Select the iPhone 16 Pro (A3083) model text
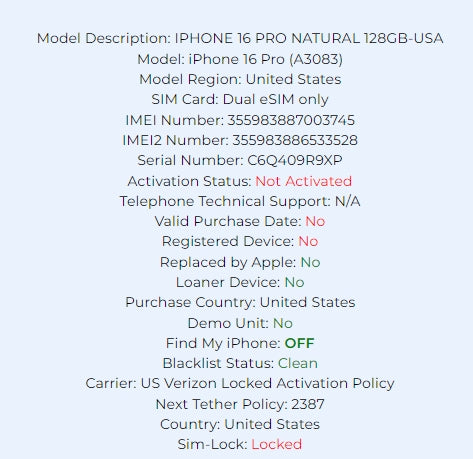The image size is (473, 459). (266, 59)
